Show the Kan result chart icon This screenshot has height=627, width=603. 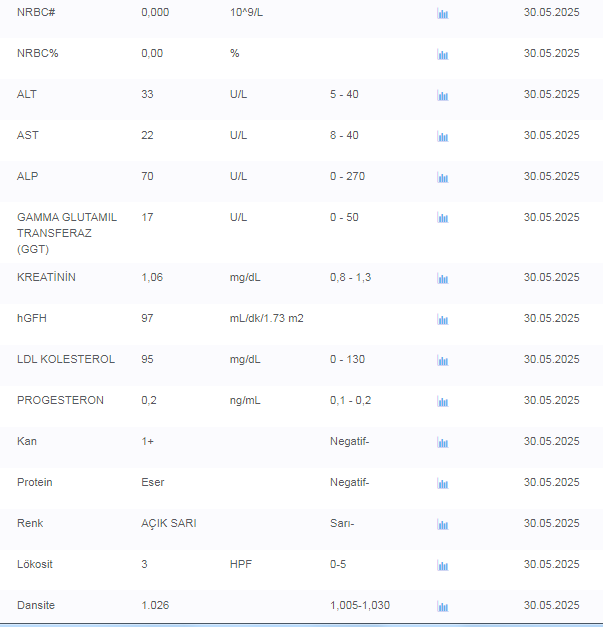pos(443,443)
